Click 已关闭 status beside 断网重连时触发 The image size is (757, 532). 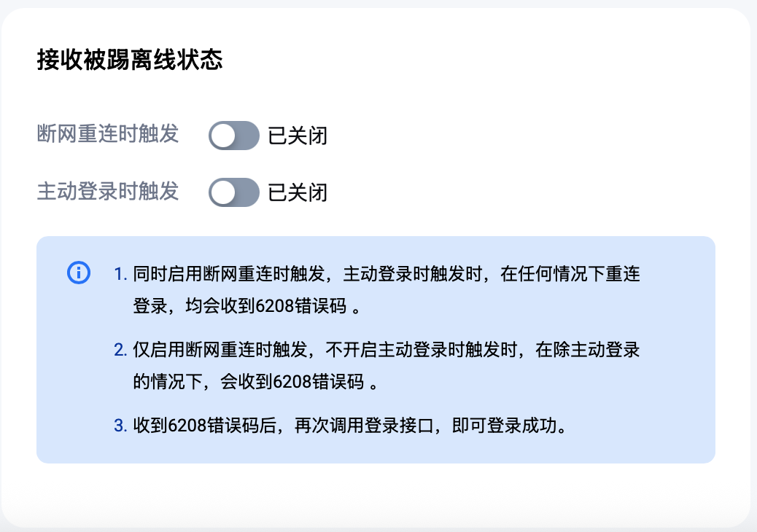click(298, 136)
